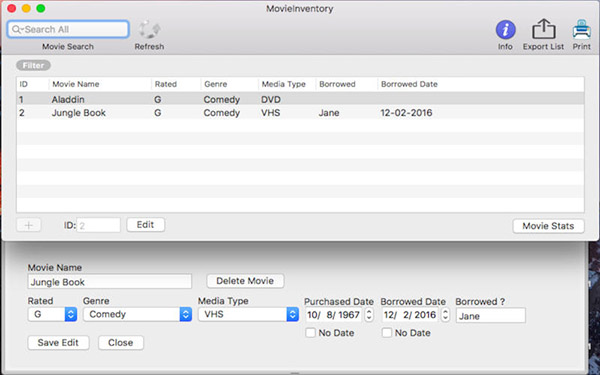Click the Refresh arrows icon
The width and height of the screenshot is (600, 375).
tap(149, 29)
